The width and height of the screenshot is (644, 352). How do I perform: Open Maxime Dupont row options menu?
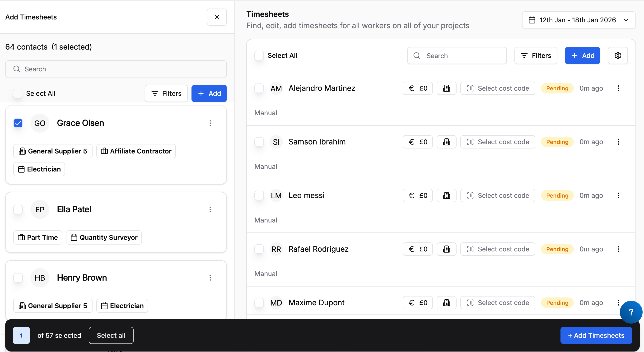click(x=618, y=302)
